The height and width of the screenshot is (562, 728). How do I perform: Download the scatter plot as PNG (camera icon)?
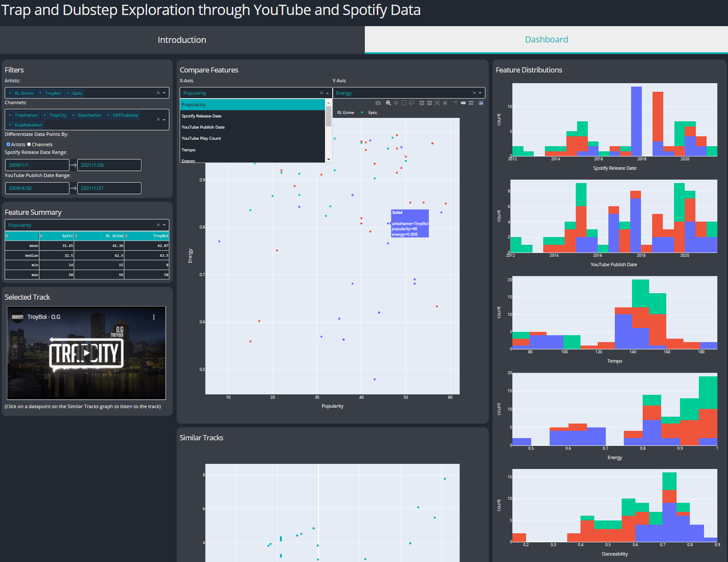pyautogui.click(x=378, y=103)
